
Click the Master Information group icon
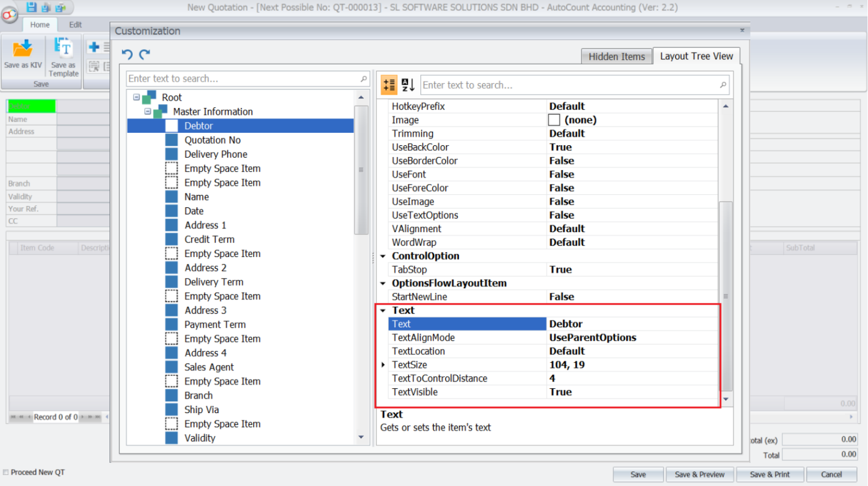pyautogui.click(x=160, y=111)
